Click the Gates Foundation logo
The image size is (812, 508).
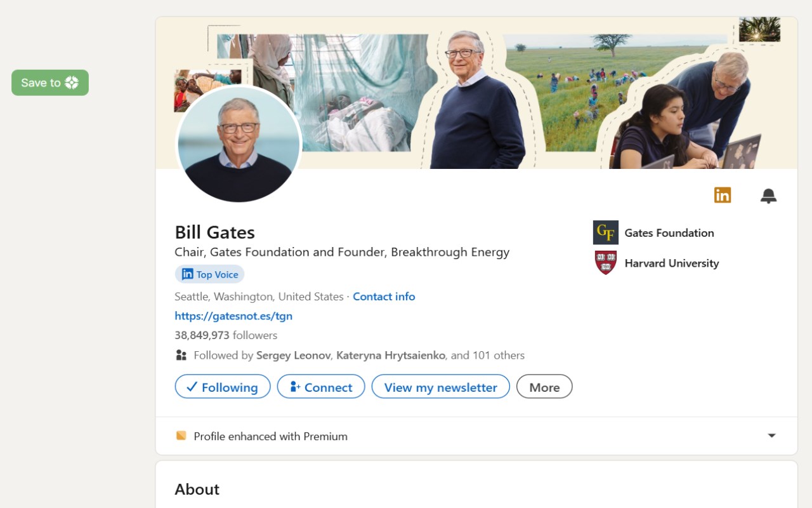[x=605, y=233]
